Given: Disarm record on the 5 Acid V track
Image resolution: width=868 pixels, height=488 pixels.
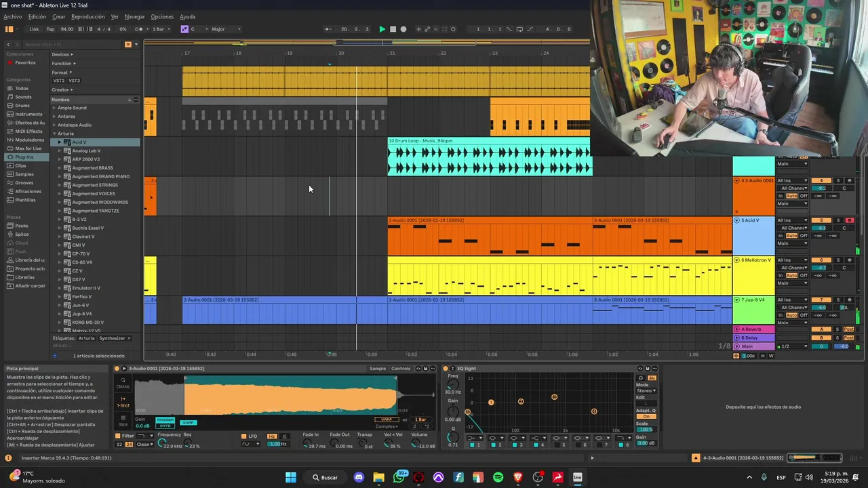Looking at the screenshot, I should 849,220.
